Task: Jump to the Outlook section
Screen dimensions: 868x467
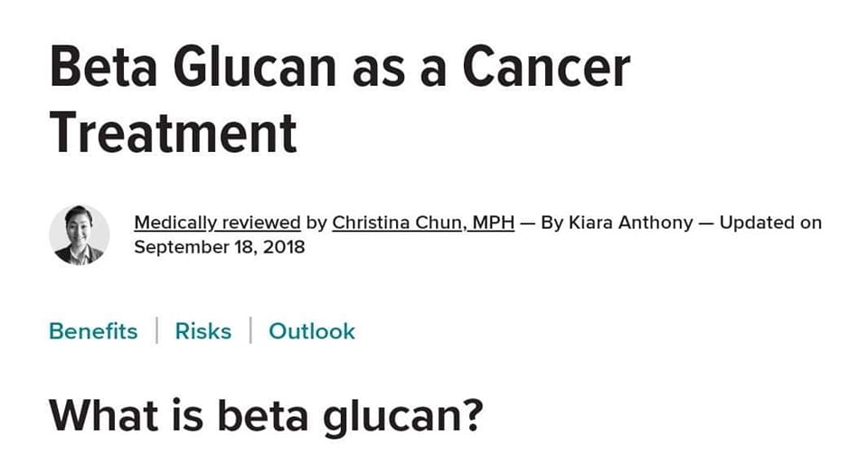Action: coord(312,331)
